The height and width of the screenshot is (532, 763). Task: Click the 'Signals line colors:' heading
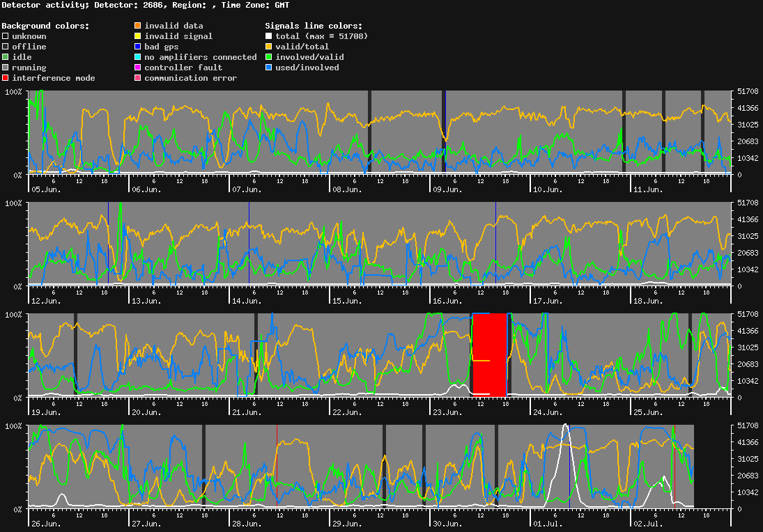(x=314, y=26)
